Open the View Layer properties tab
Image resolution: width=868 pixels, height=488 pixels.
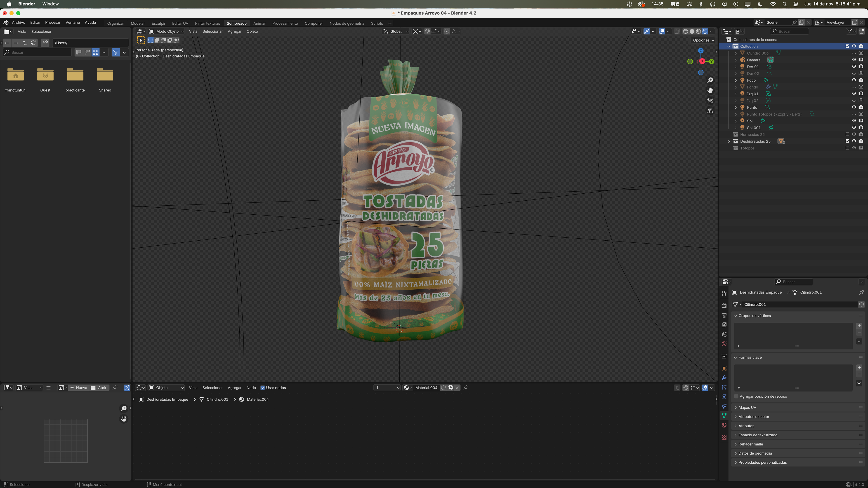coord(724,325)
